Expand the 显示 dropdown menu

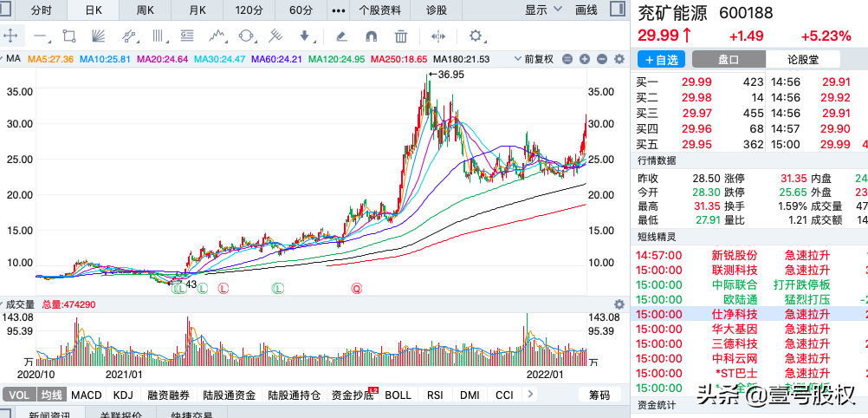(x=543, y=10)
